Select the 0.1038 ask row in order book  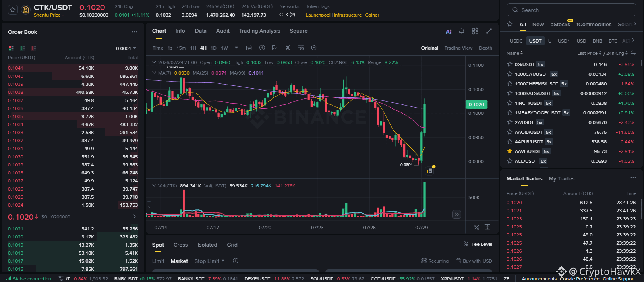coord(73,92)
